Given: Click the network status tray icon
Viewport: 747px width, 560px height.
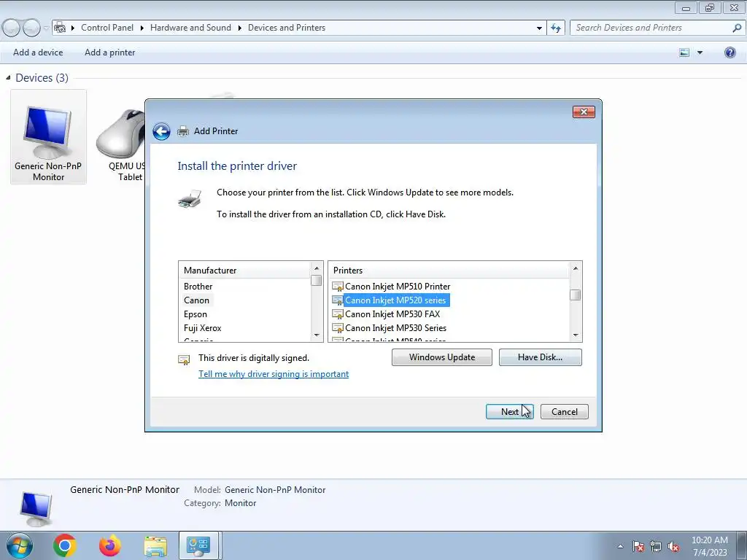Looking at the screenshot, I should (x=656, y=547).
